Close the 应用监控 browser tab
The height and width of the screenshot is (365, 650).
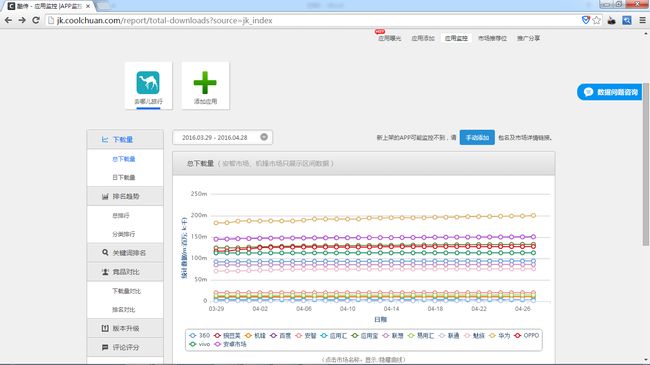[x=88, y=6]
